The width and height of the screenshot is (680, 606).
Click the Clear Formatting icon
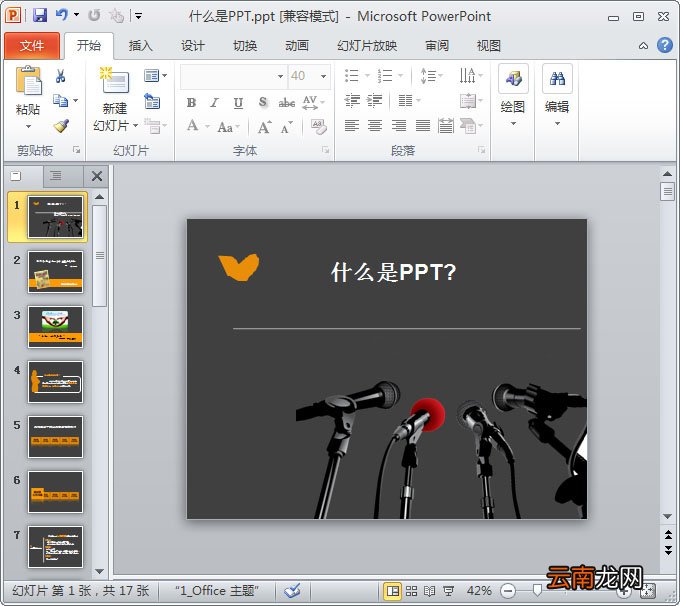319,127
